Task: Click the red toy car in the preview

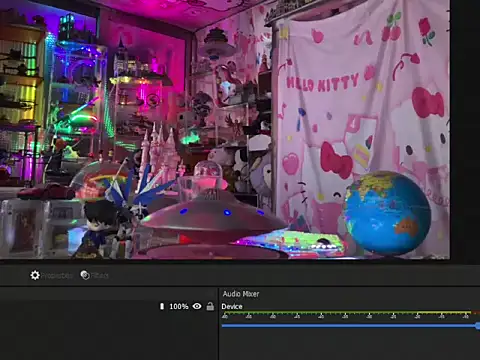Action: (x=47, y=191)
